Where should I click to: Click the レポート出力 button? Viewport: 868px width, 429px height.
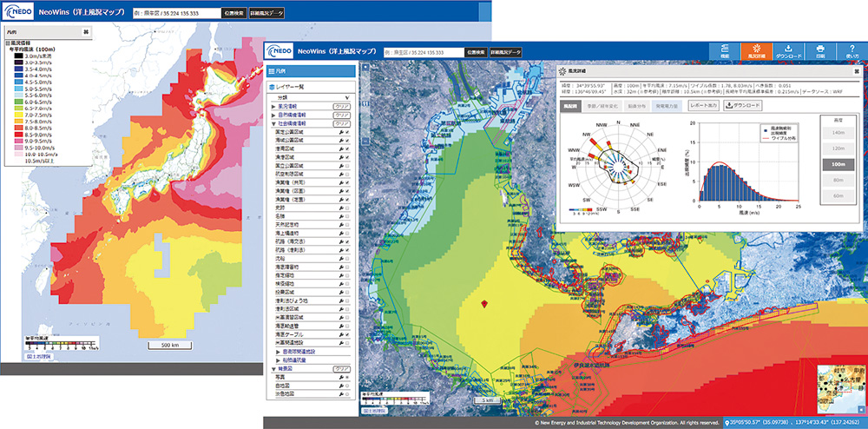click(x=702, y=105)
